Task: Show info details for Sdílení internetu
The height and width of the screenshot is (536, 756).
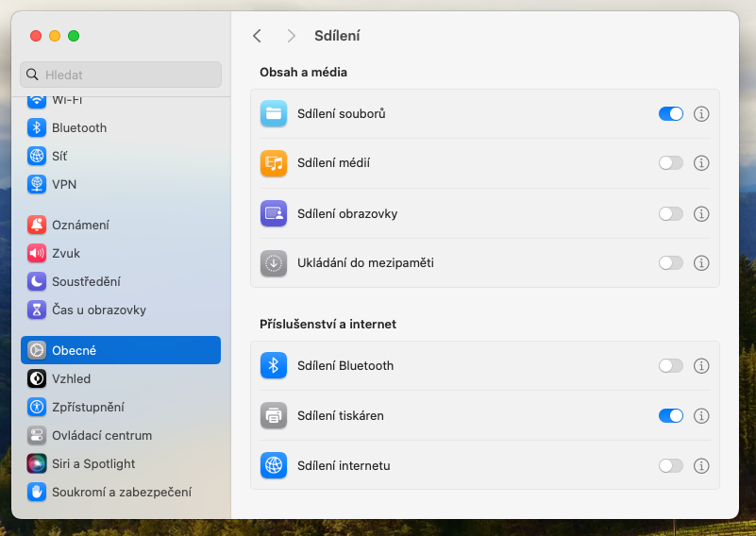Action: (701, 465)
